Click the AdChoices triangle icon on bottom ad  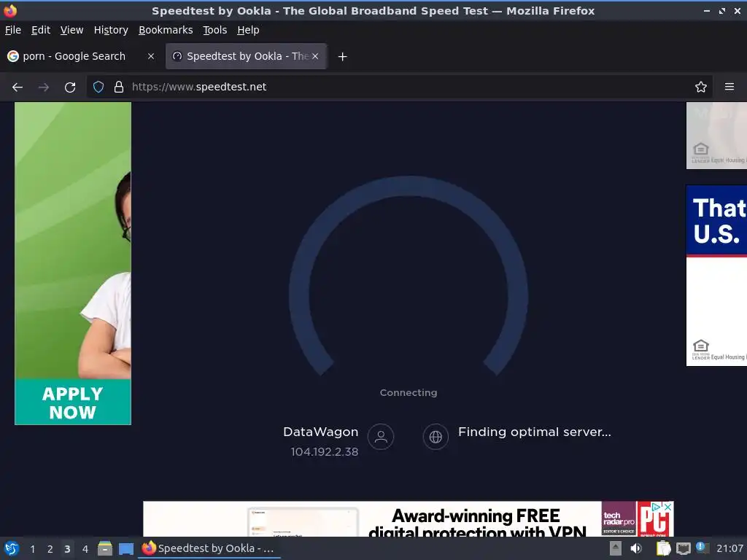pos(657,507)
